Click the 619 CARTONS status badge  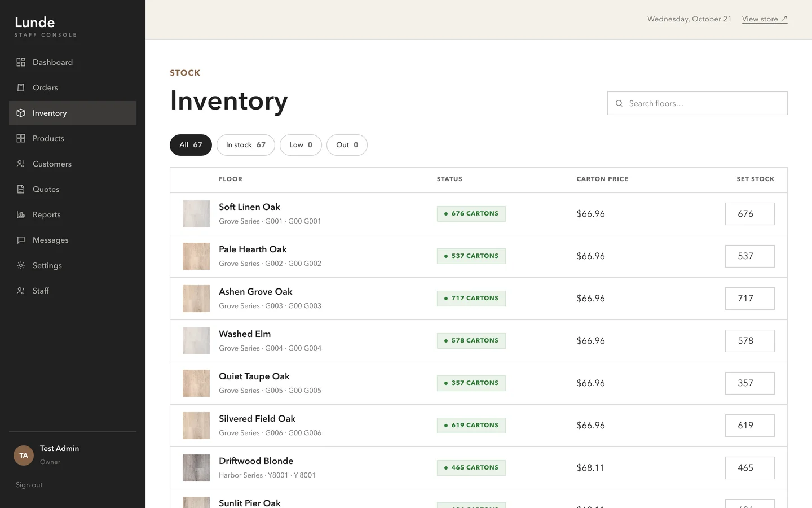coord(471,426)
